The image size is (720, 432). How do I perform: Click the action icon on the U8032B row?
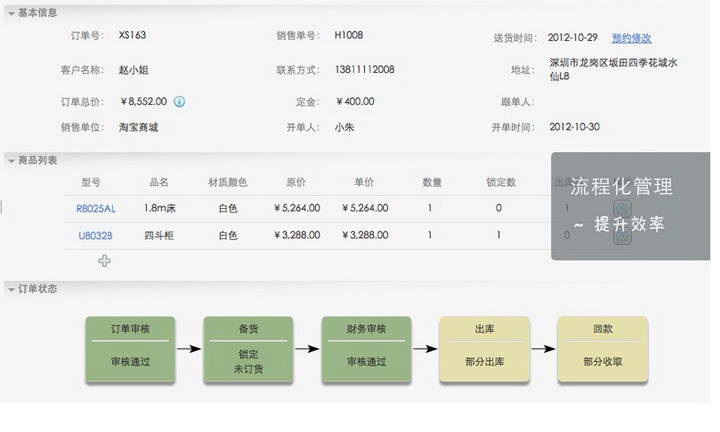[x=621, y=237]
